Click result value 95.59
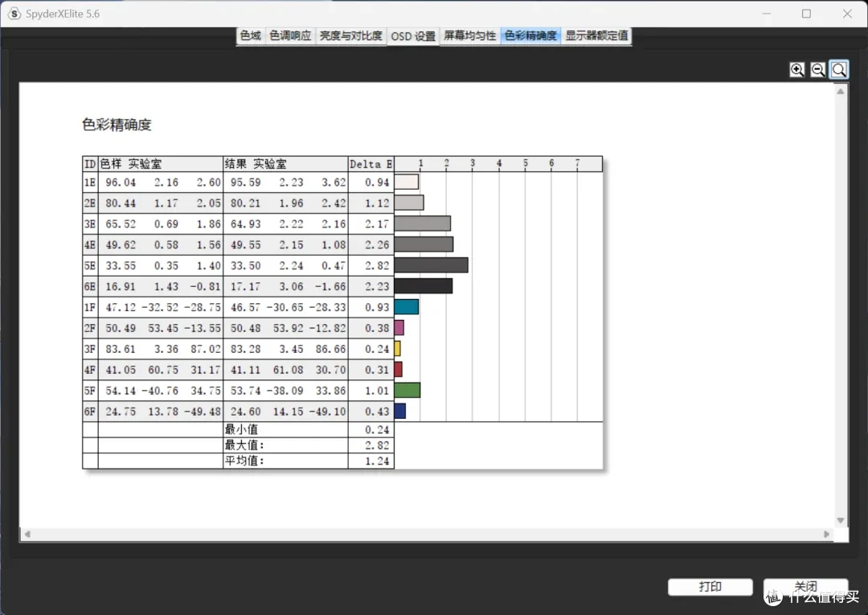The width and height of the screenshot is (868, 615). pos(245,182)
